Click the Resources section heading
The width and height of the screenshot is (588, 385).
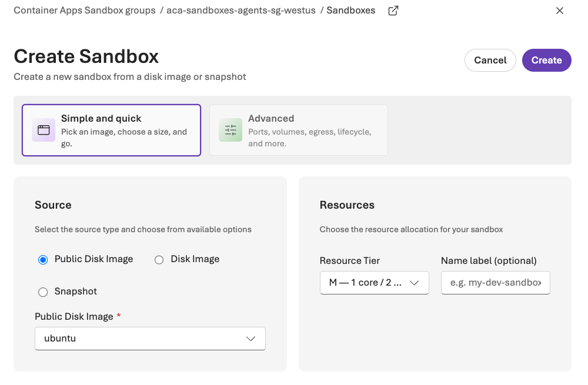tap(347, 205)
